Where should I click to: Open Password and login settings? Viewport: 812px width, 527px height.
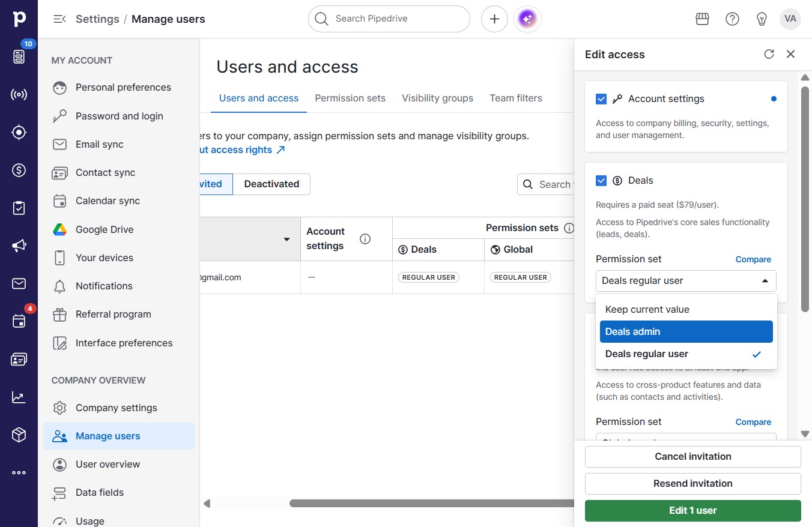coord(119,116)
